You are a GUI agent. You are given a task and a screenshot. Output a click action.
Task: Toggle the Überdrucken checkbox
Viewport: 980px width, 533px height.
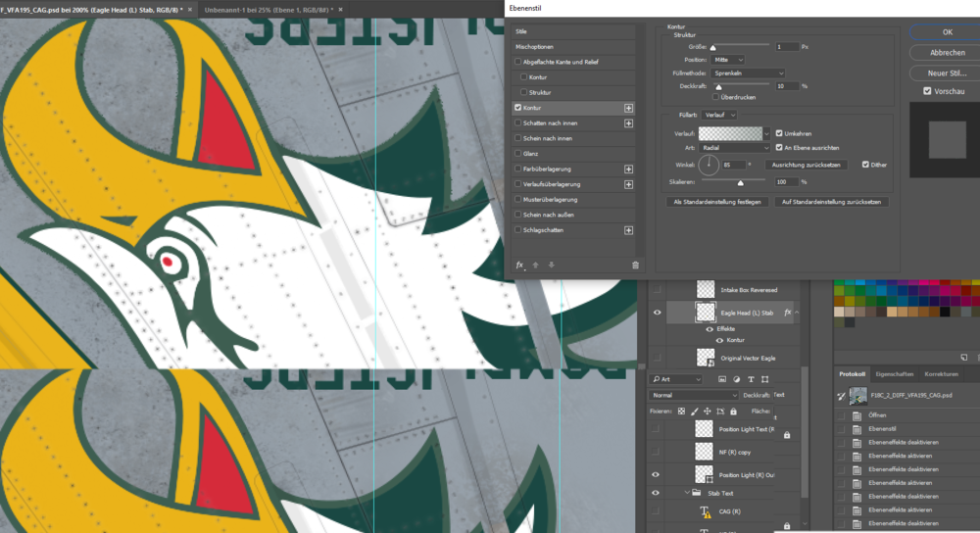coord(715,97)
